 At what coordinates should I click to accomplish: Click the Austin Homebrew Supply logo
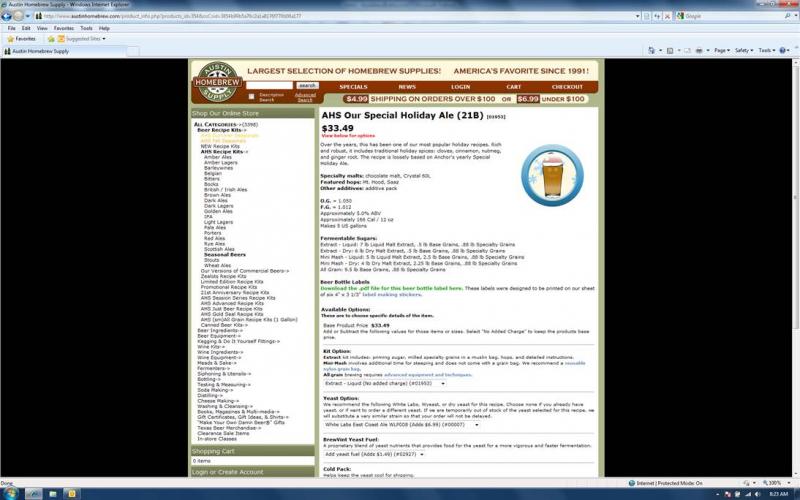coord(217,82)
